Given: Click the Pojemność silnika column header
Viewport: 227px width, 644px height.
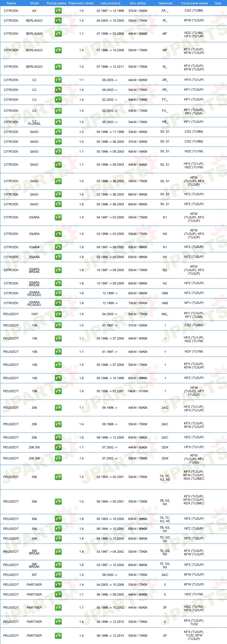Looking at the screenshot, I should tap(81, 3).
